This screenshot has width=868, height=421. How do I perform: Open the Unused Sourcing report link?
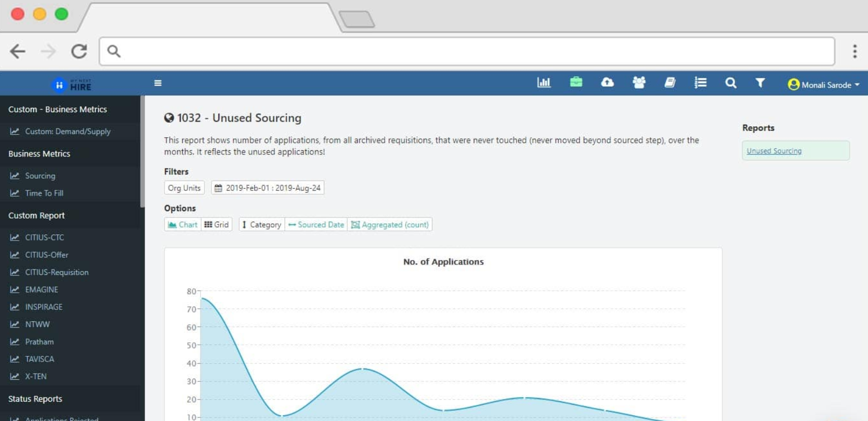tap(774, 151)
